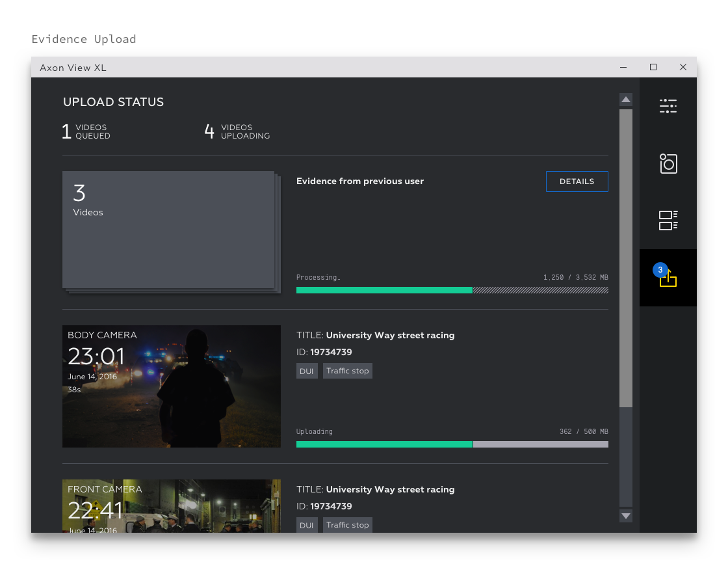Open the Front Camera 22:41 video thumbnail
728x564 pixels.
(x=172, y=506)
